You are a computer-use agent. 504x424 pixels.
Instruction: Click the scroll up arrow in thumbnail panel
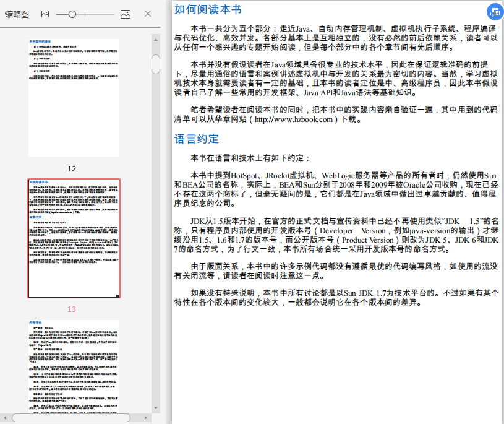coord(156,40)
